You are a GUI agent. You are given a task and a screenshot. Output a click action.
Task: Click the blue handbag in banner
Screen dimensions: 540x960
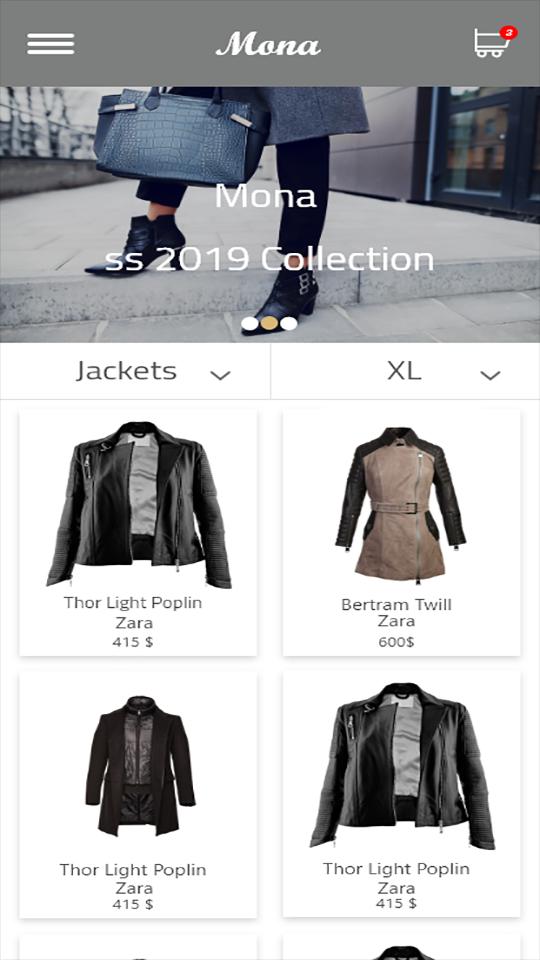click(182, 135)
